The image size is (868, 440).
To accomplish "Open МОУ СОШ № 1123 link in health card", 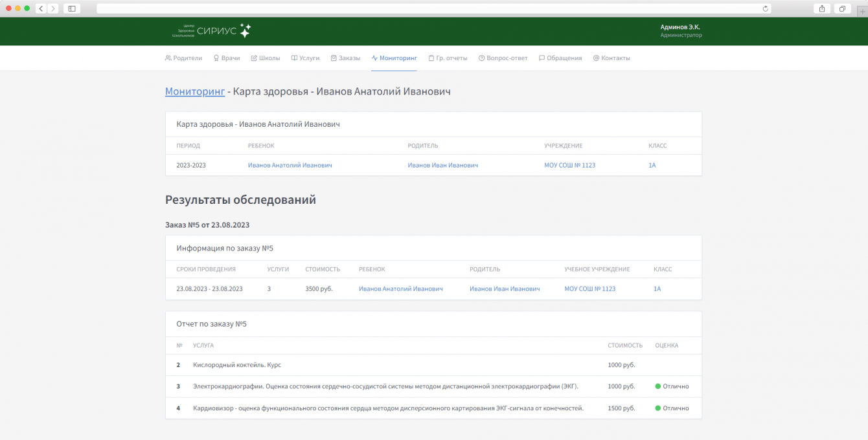I will tap(569, 166).
